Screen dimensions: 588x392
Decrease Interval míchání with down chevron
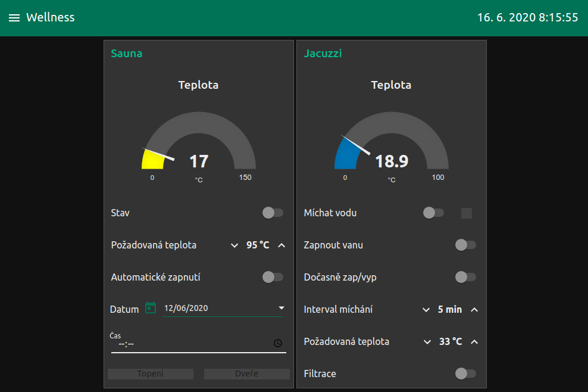426,309
